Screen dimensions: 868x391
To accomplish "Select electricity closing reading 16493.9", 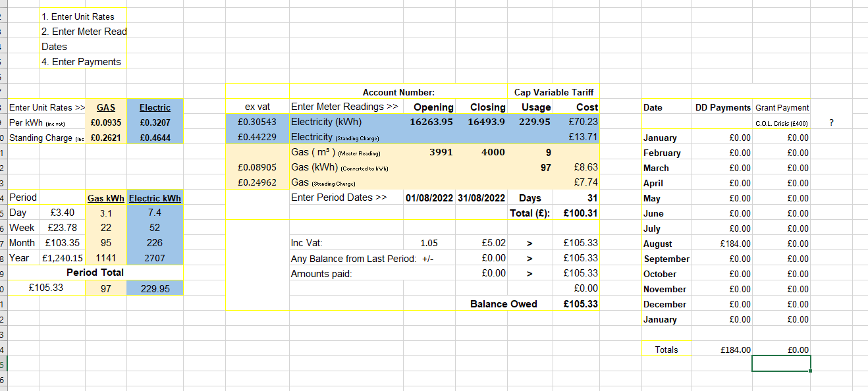I will [x=486, y=122].
